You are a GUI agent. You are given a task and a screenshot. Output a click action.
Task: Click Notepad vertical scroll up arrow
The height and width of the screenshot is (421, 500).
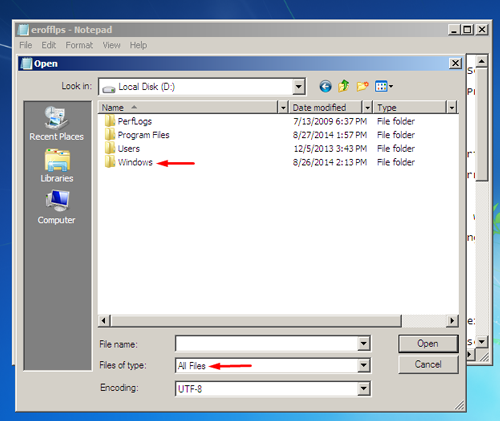tap(482, 61)
